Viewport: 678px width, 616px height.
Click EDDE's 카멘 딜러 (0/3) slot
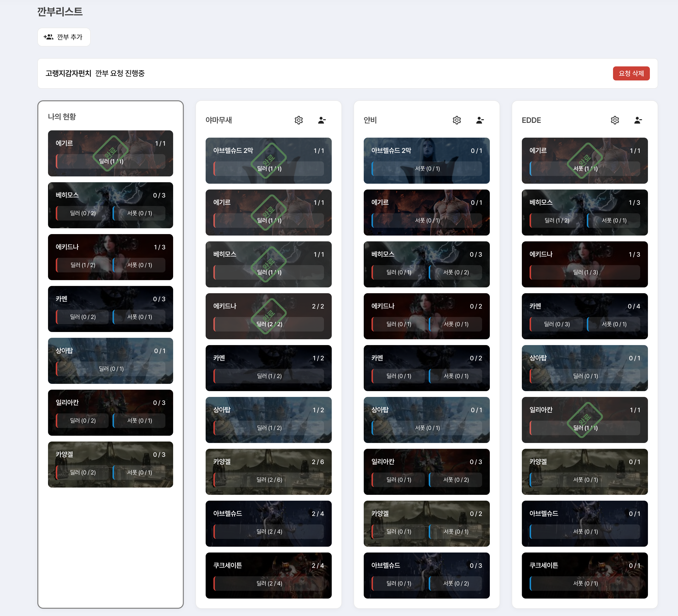click(557, 324)
